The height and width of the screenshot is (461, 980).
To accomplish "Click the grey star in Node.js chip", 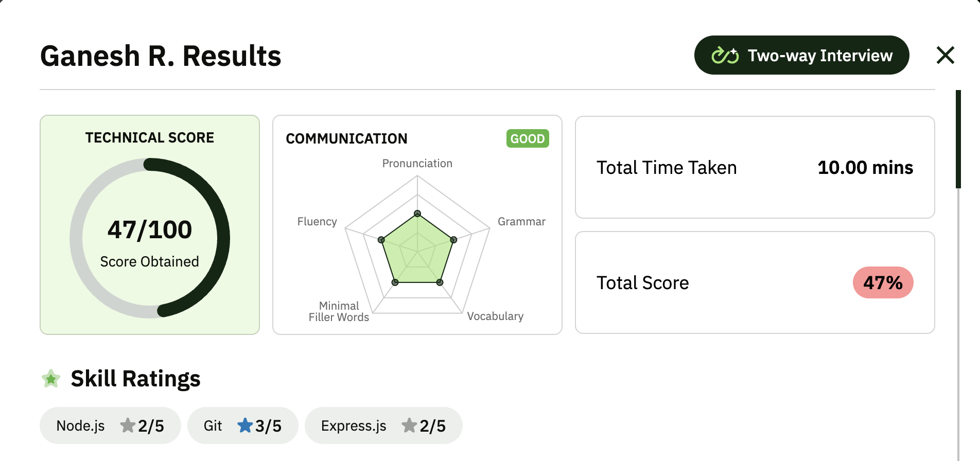I will [x=128, y=425].
